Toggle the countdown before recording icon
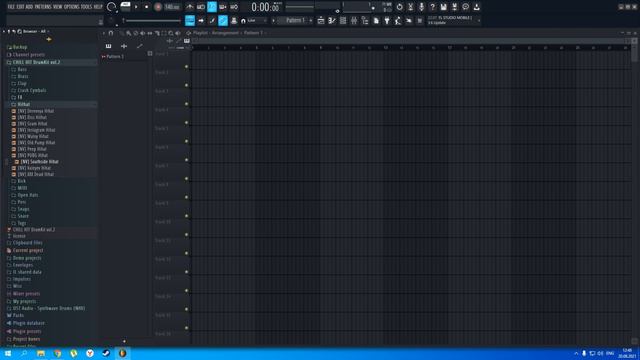The width and height of the screenshot is (640, 360). (x=212, y=7)
